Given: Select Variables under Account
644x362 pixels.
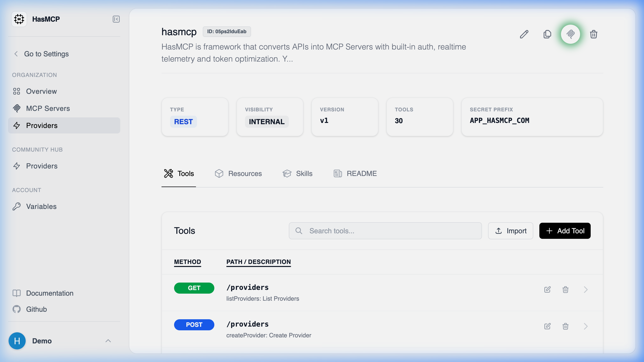Looking at the screenshot, I should 41,206.
